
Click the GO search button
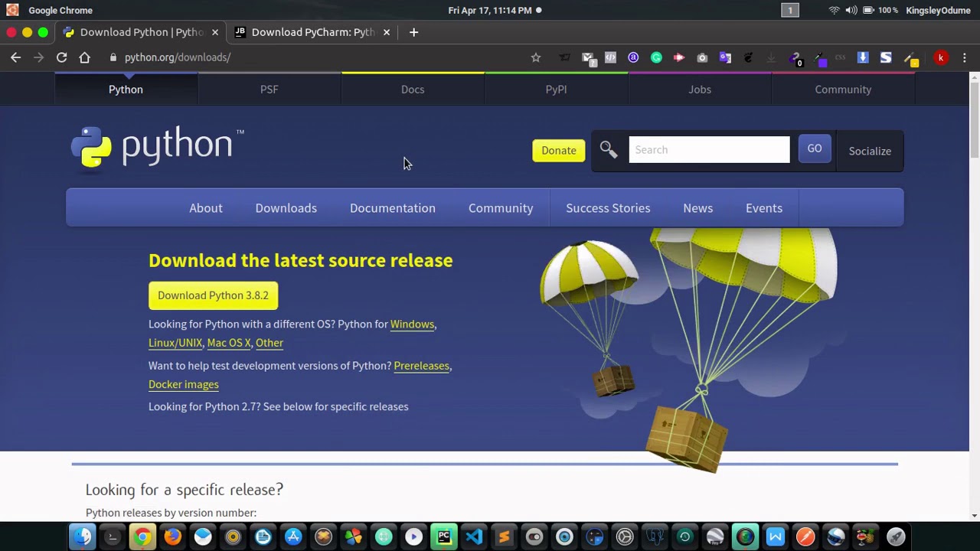815,149
